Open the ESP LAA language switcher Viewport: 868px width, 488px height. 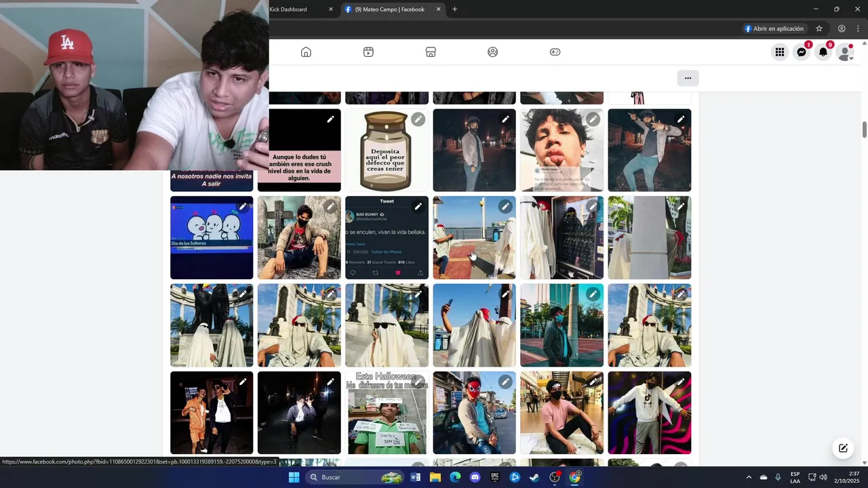pos(795,477)
